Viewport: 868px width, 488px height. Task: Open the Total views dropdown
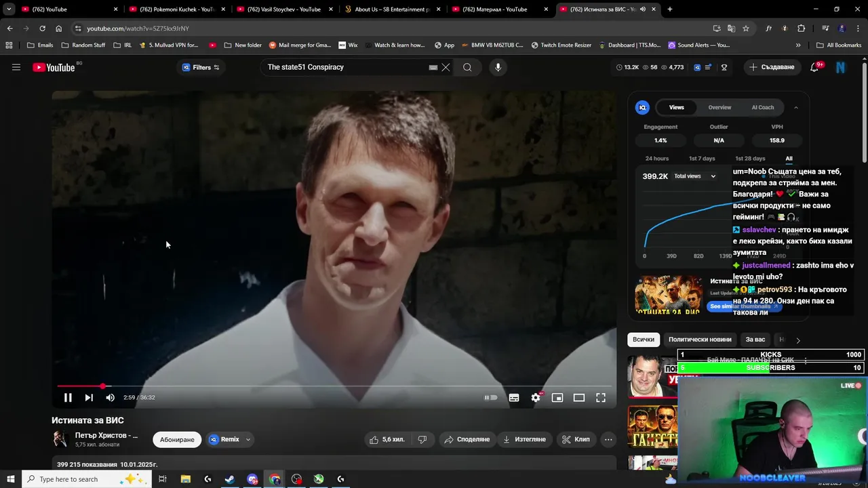pos(695,176)
